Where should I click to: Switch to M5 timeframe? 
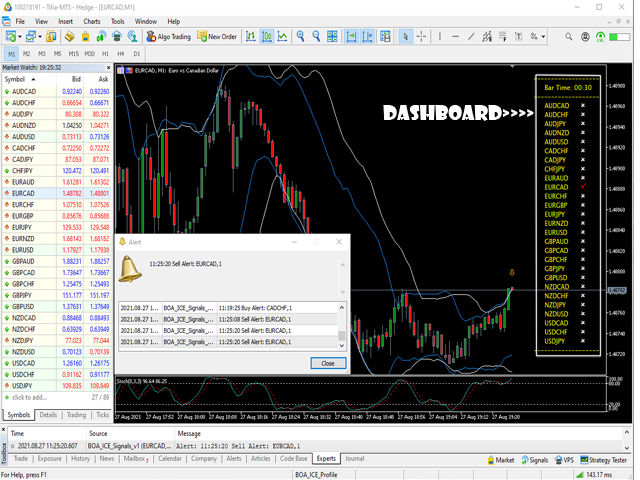pos(58,54)
